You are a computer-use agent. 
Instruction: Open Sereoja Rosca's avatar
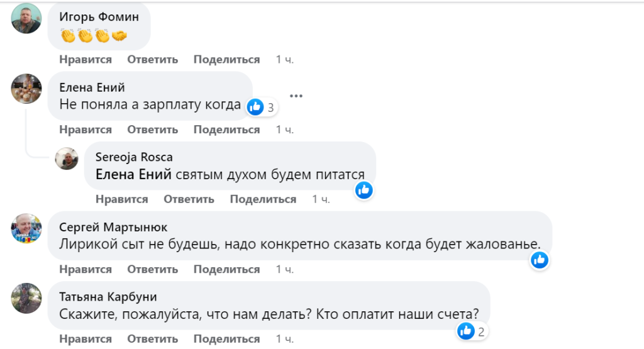(x=67, y=158)
